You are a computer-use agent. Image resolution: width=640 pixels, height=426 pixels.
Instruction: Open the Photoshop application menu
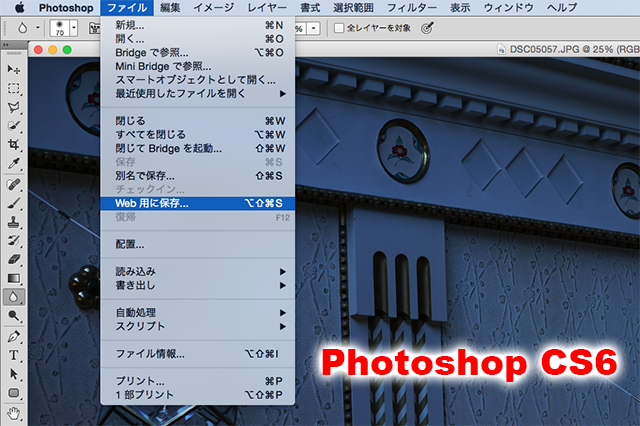(x=66, y=7)
